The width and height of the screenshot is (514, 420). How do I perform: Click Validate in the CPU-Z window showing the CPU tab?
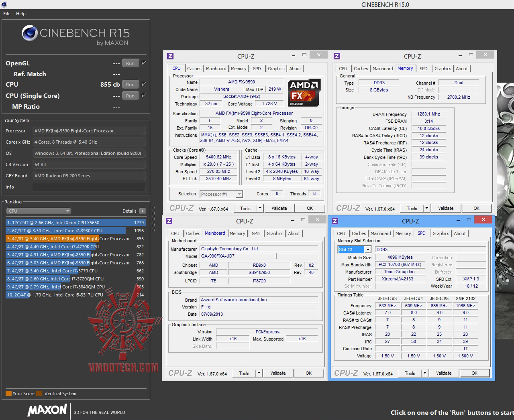(x=279, y=208)
